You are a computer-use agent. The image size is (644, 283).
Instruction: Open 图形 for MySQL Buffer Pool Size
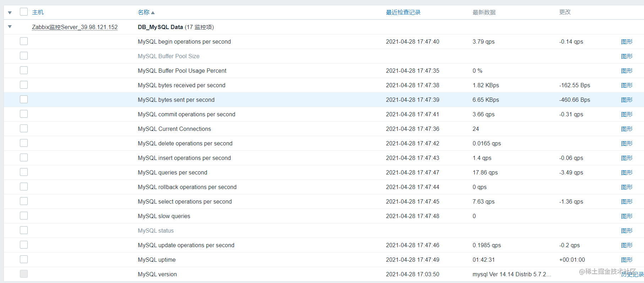tap(627, 56)
